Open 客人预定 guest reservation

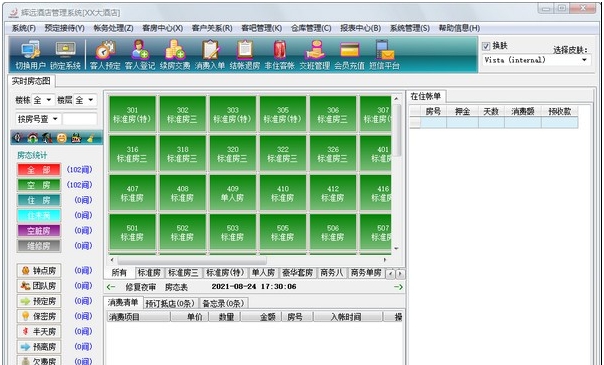coord(105,55)
